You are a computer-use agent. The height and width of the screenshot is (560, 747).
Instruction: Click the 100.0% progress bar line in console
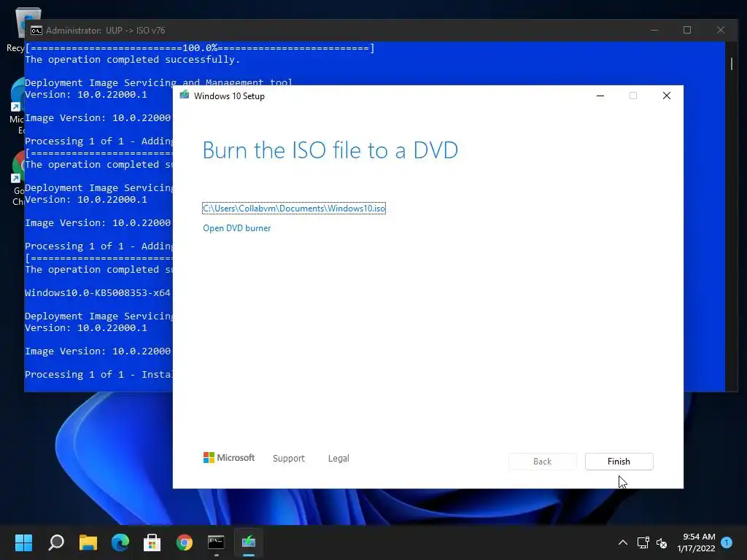tap(200, 48)
